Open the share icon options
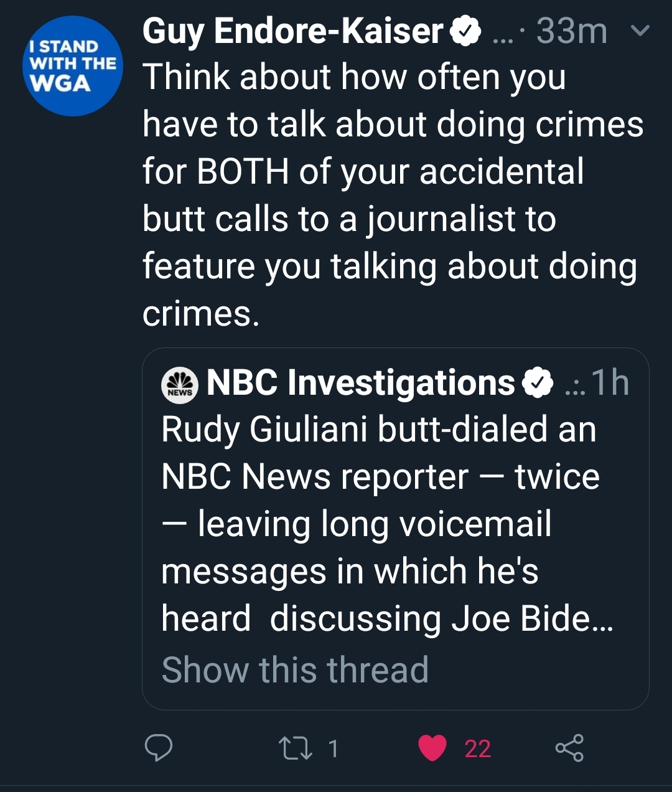 (569, 748)
